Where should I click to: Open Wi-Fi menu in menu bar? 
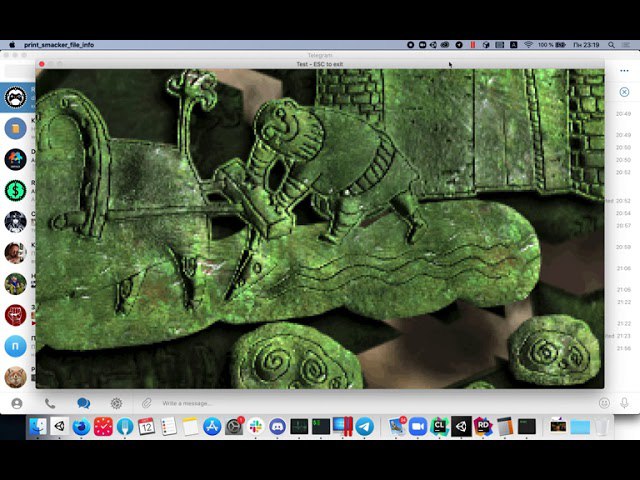click(x=528, y=45)
